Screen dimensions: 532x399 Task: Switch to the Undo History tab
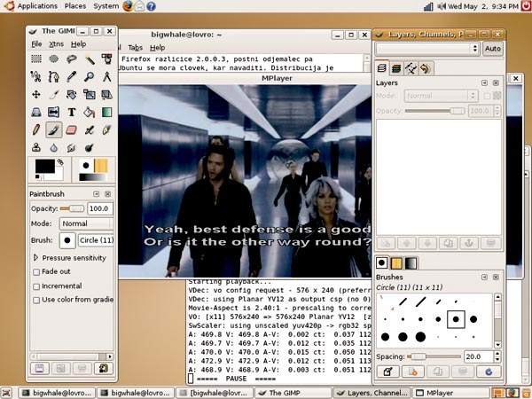coord(425,68)
